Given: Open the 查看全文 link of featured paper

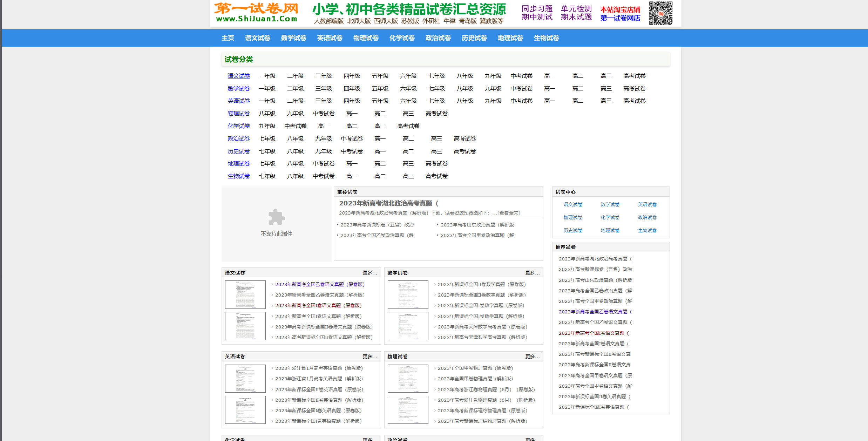Looking at the screenshot, I should coord(509,213).
